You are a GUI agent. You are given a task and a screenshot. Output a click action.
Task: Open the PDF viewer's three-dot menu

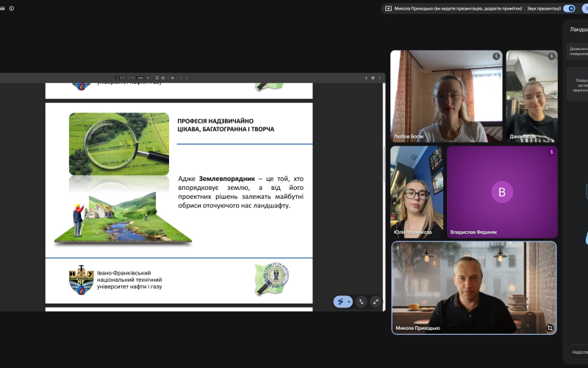tap(379, 78)
